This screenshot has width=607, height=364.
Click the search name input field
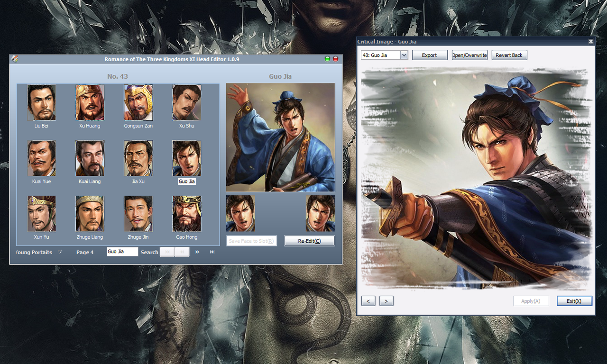pos(122,252)
